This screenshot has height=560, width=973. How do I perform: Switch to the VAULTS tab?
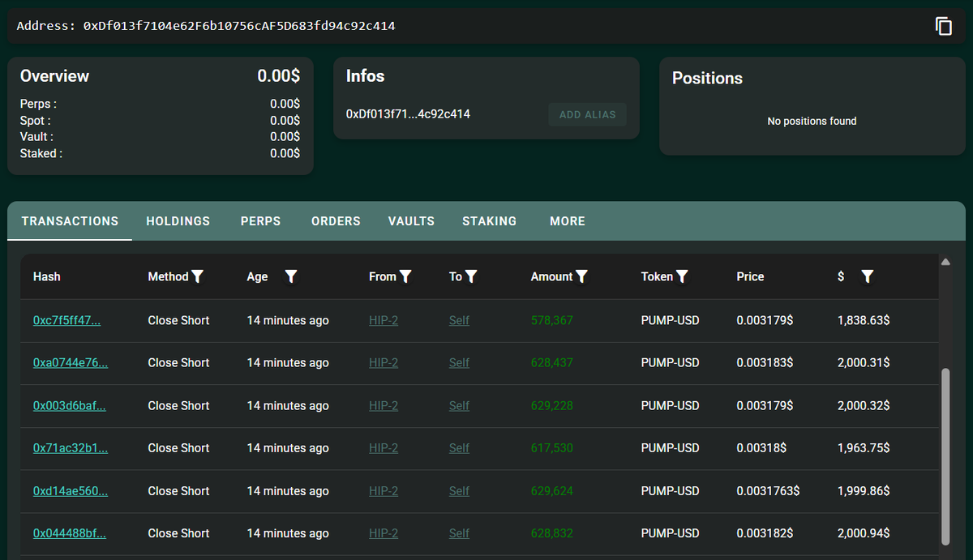(x=411, y=220)
